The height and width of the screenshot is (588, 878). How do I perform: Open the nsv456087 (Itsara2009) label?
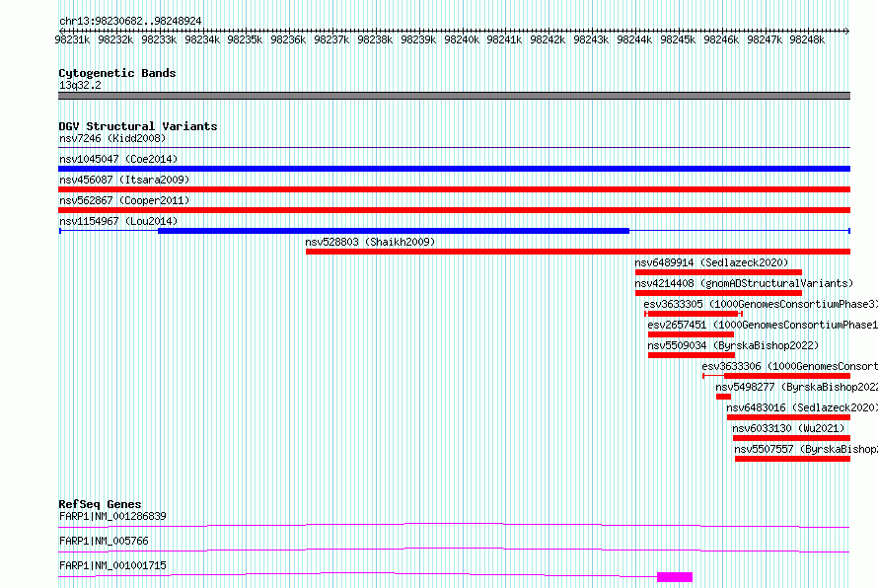pos(124,180)
